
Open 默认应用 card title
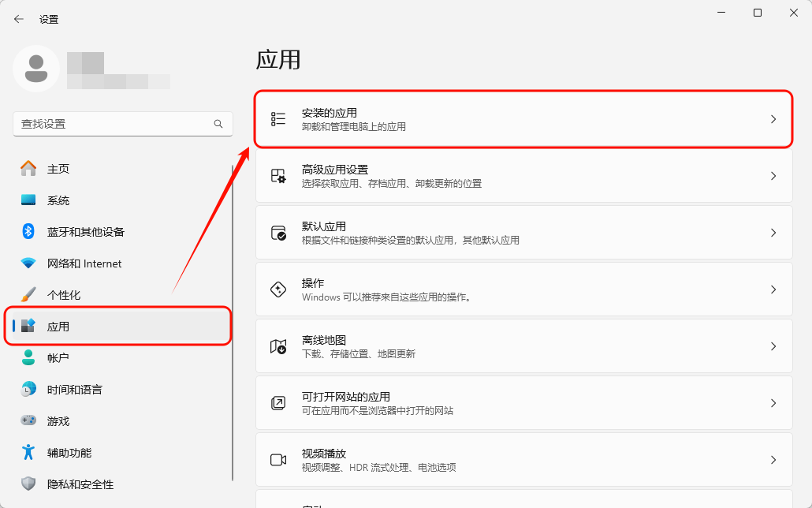point(324,226)
